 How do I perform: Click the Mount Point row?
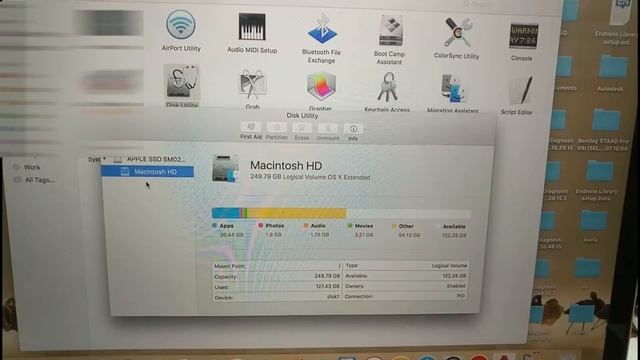point(277,266)
